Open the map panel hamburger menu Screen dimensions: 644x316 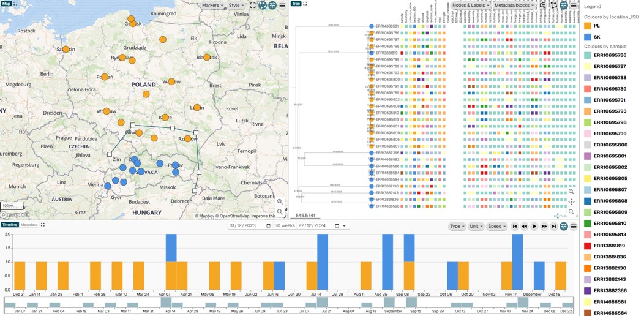pyautogui.click(x=282, y=5)
